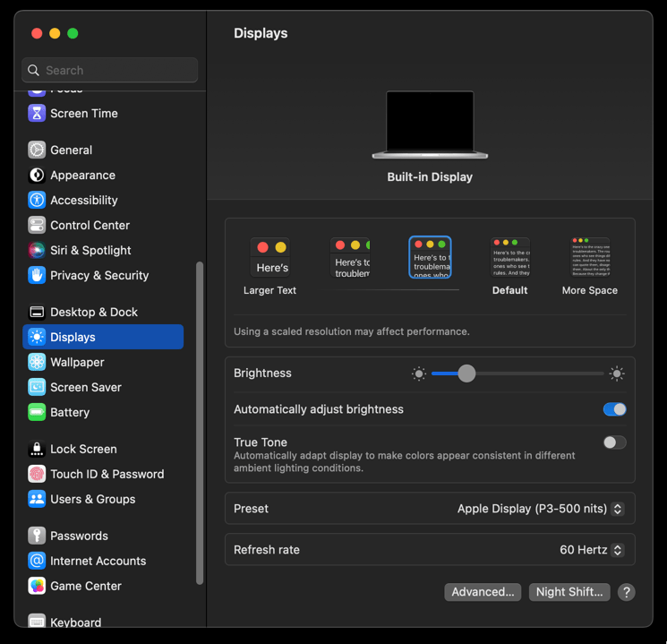Enable the True Tone switch
The image size is (667, 644).
coord(614,442)
